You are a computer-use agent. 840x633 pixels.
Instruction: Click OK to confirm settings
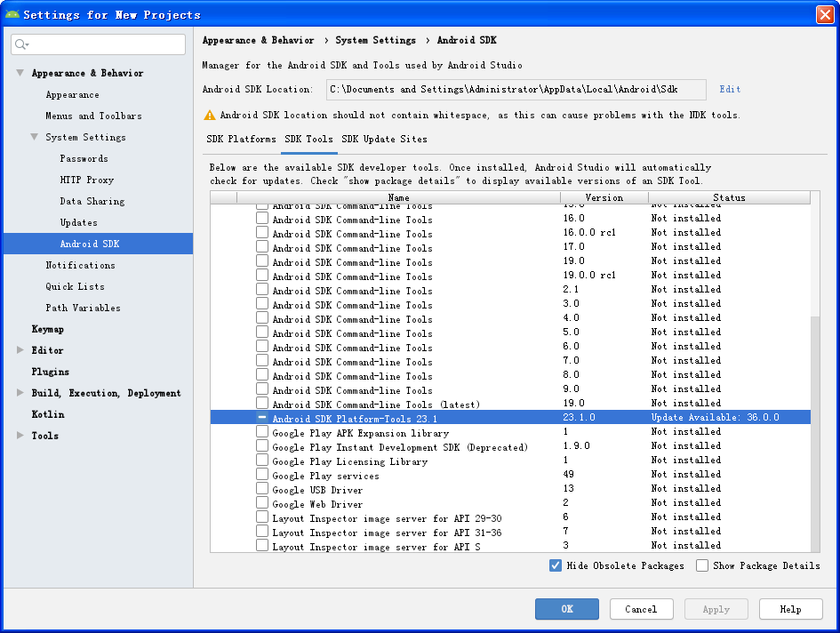(x=567, y=609)
